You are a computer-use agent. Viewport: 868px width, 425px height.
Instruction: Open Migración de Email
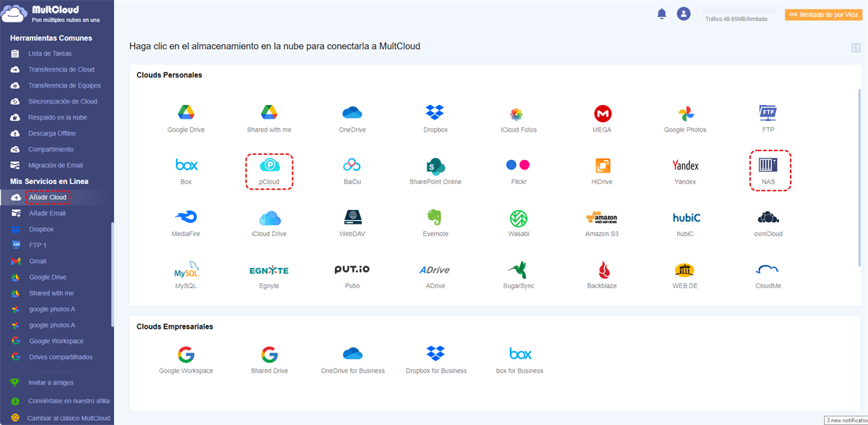click(x=56, y=165)
